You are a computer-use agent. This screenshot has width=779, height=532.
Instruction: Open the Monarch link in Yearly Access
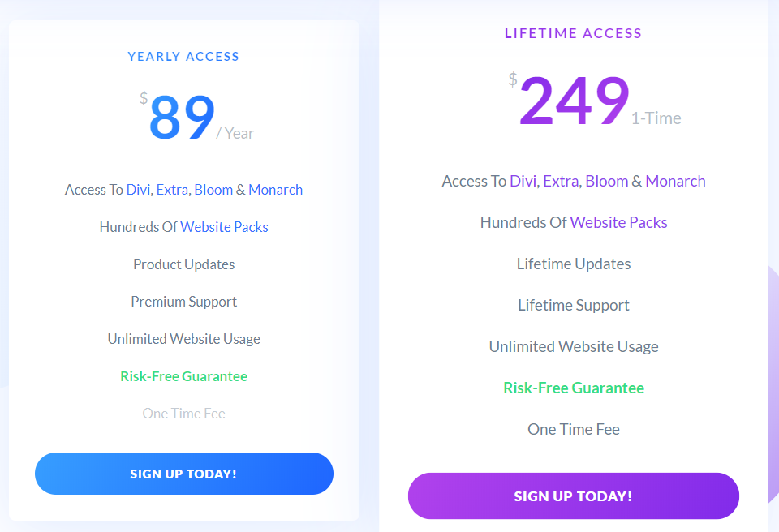[275, 190]
